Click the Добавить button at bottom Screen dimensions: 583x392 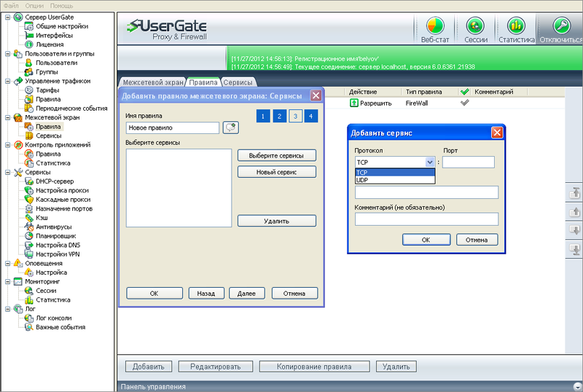point(149,366)
